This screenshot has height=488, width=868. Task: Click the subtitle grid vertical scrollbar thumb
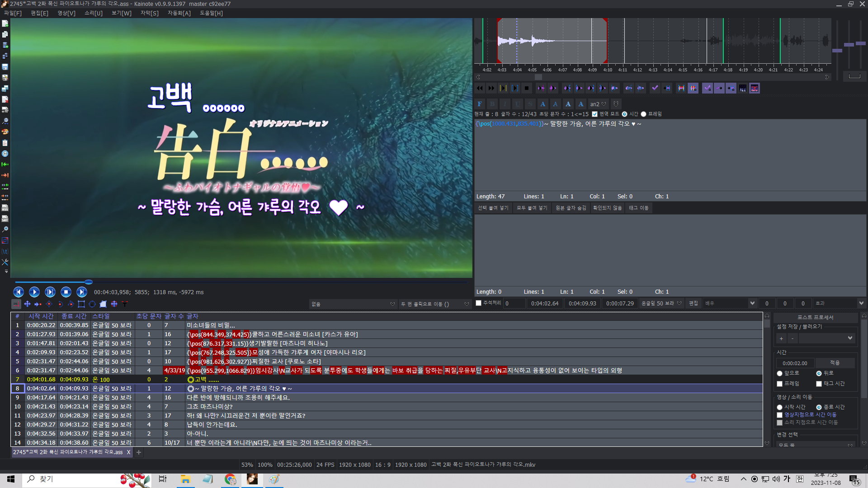(767, 324)
